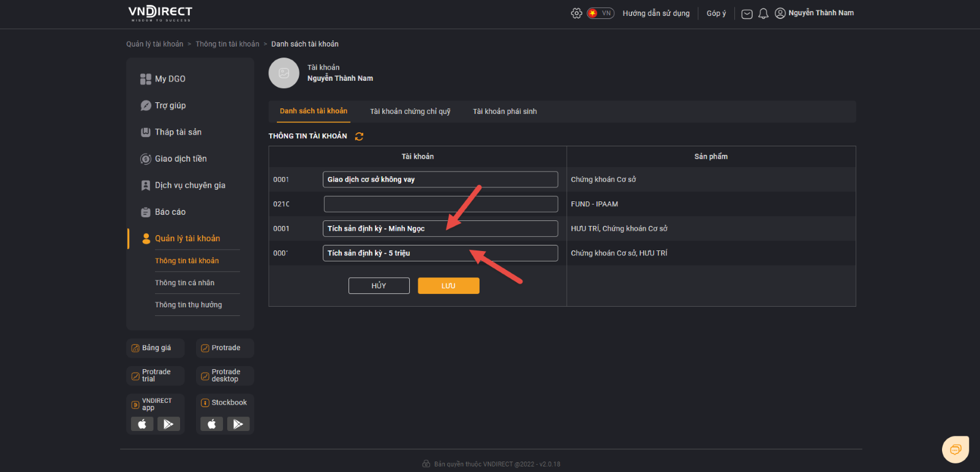Screen dimensions: 980x472
Task: Click the user profile icon
Action: click(780, 13)
